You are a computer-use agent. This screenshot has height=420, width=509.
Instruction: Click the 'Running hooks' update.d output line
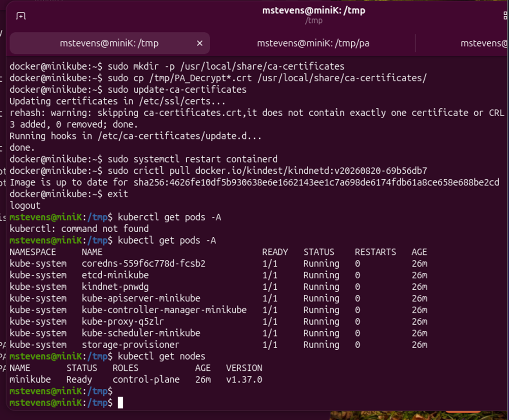tap(136, 136)
